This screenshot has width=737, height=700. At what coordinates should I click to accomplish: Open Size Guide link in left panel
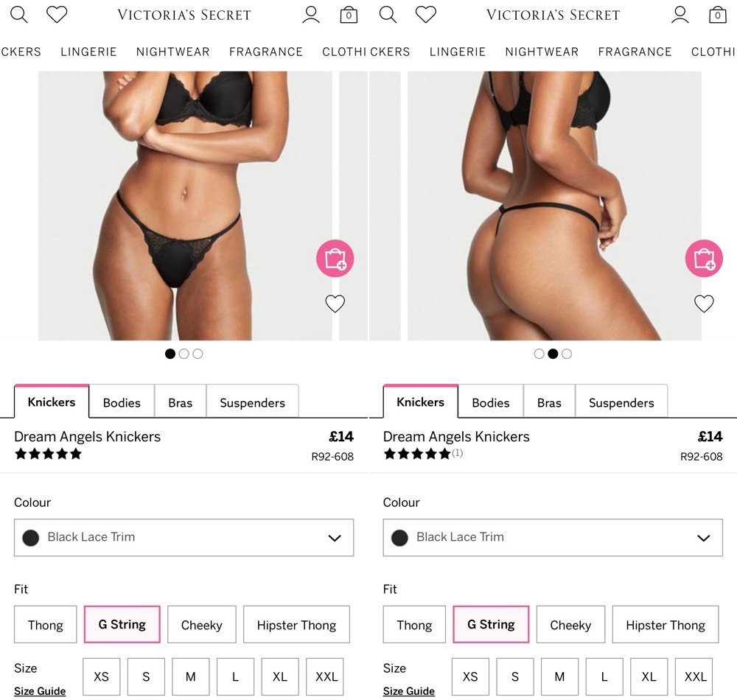40,691
